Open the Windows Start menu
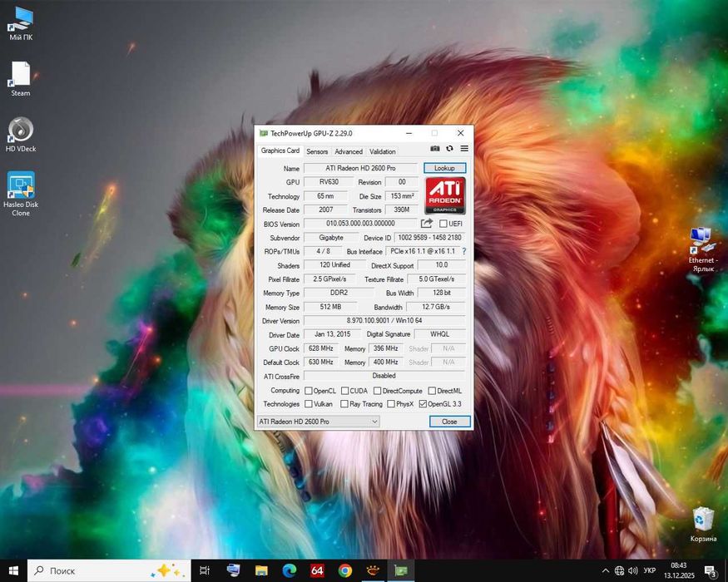Viewport: 728px width, 582px height. 13,570
